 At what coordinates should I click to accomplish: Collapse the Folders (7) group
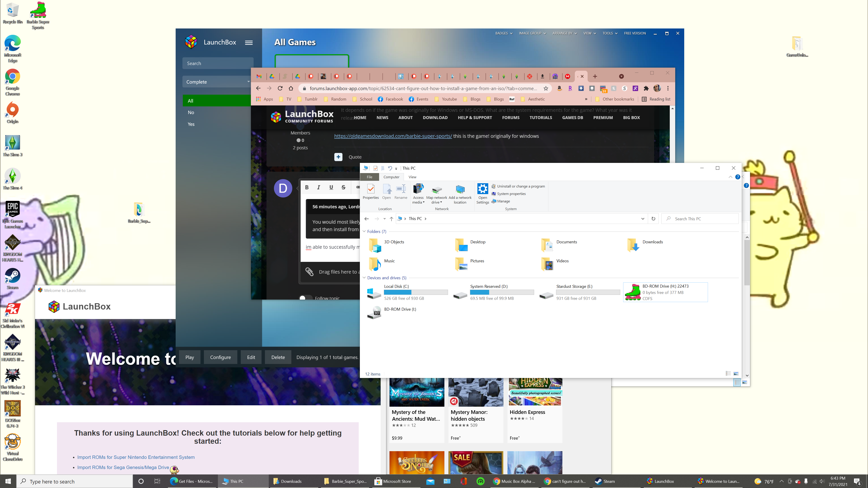[x=364, y=231]
